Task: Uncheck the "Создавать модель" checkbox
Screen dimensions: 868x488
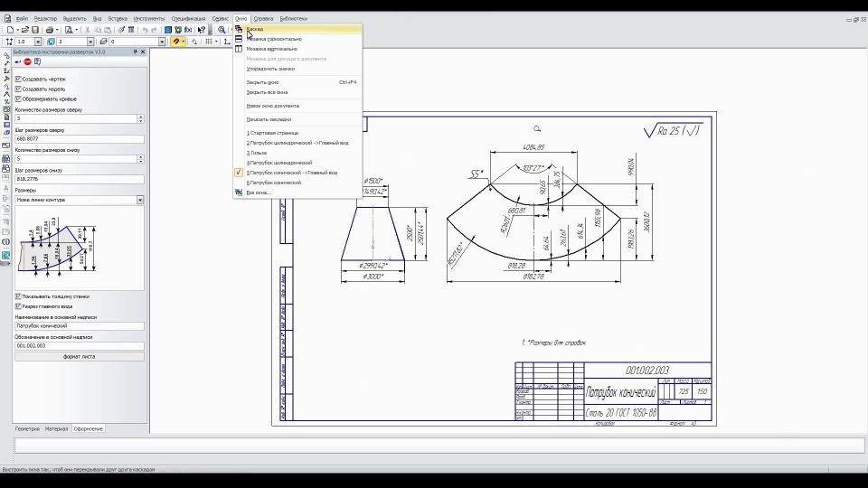Action: coord(18,89)
